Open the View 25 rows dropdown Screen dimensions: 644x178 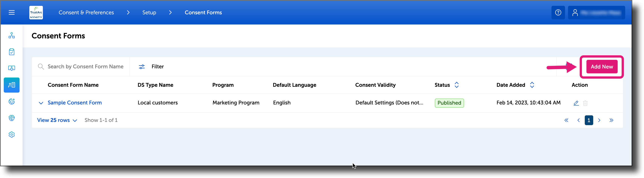57,120
